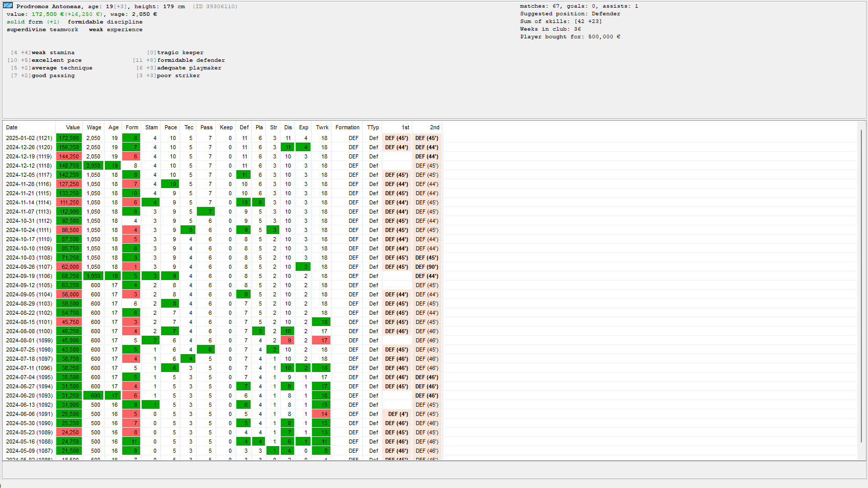Click the Form column header
This screenshot has width=868, height=488.
pyautogui.click(x=131, y=127)
